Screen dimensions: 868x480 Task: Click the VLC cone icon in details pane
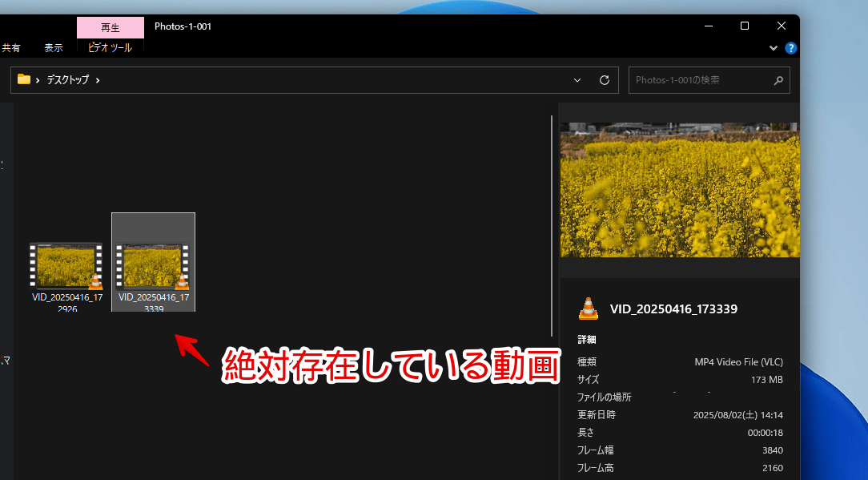pyautogui.click(x=589, y=309)
